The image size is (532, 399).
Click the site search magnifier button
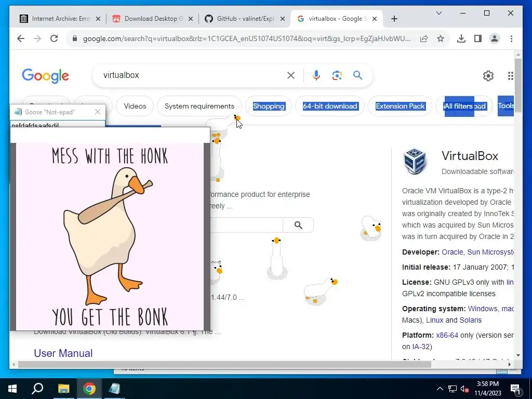click(298, 225)
